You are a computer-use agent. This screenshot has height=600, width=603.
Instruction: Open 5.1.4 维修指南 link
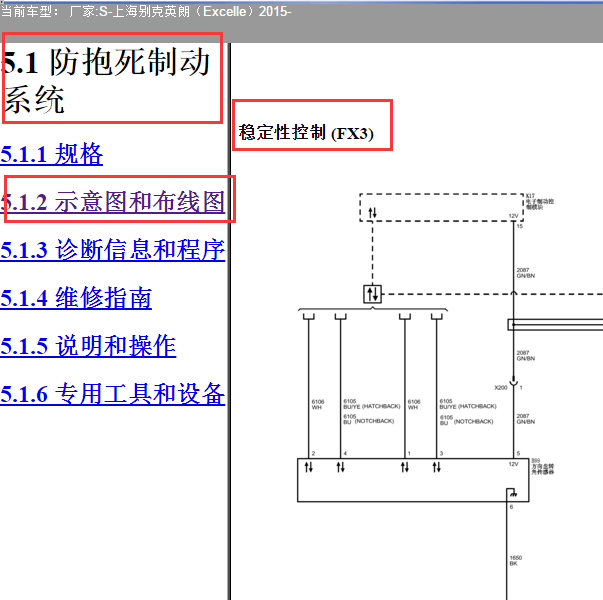[x=76, y=297]
